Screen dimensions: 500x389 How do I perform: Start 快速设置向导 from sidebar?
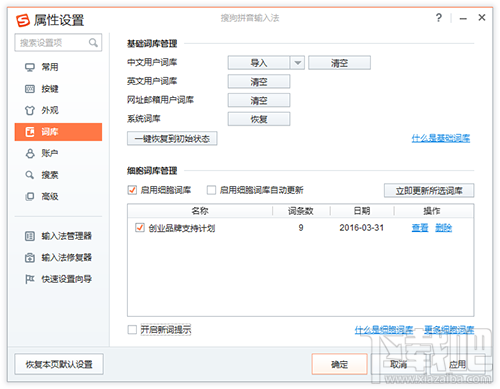(x=58, y=279)
